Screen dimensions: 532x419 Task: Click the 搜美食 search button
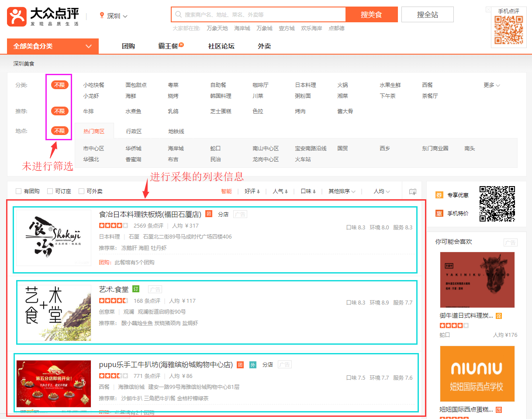[x=372, y=14]
